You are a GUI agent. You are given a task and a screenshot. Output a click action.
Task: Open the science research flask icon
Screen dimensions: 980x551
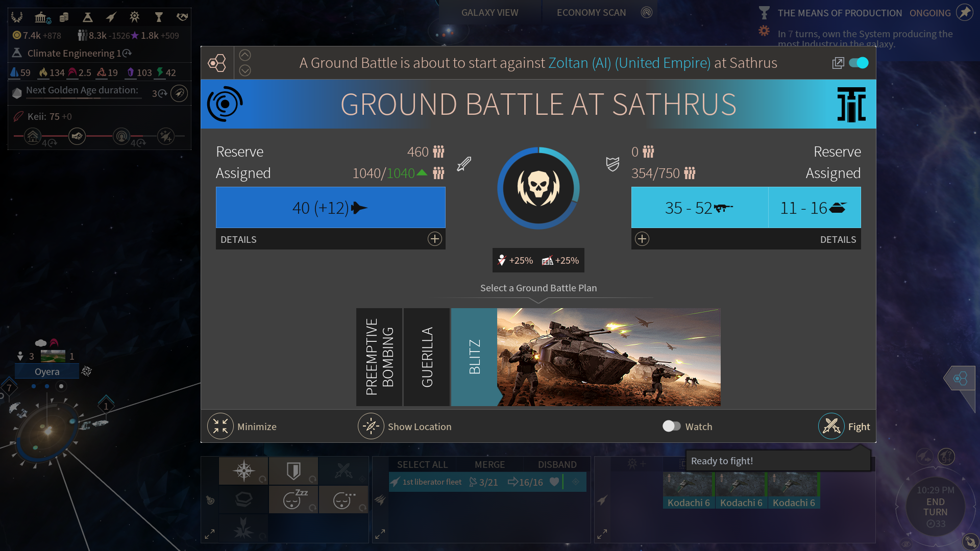coord(87,17)
